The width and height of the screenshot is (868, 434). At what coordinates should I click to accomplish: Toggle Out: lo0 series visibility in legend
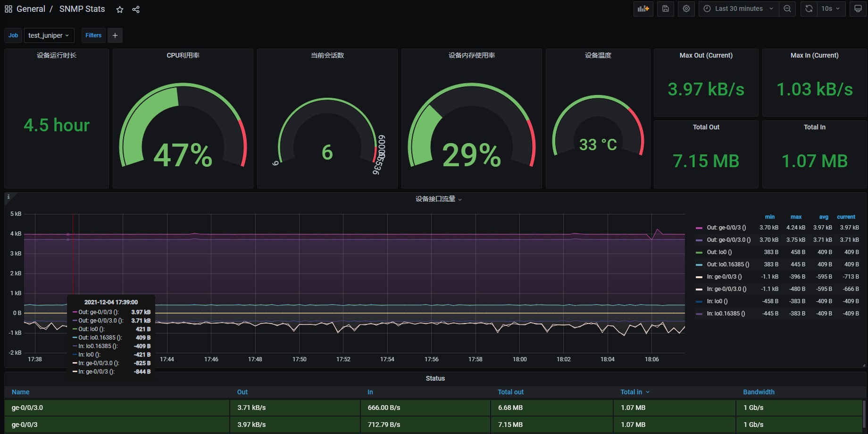click(x=719, y=252)
